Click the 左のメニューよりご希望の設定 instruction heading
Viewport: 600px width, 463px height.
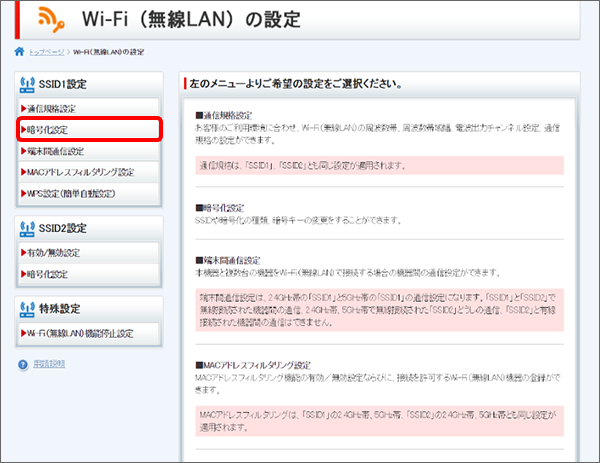(296, 83)
